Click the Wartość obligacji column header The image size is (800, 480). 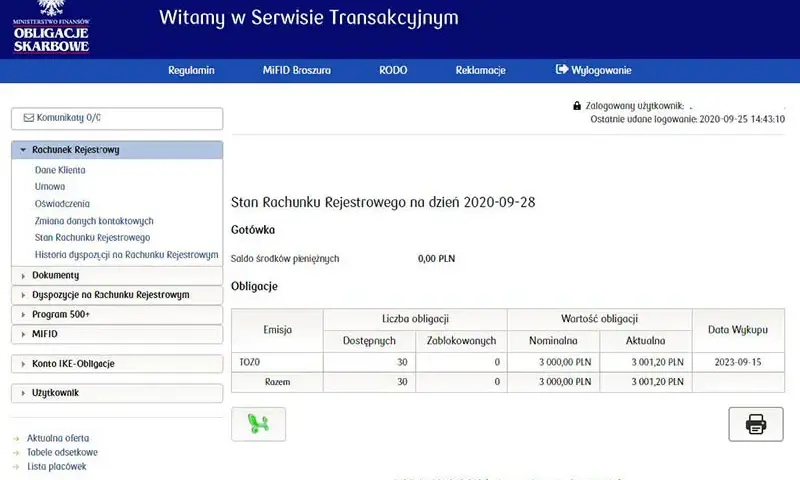click(599, 319)
